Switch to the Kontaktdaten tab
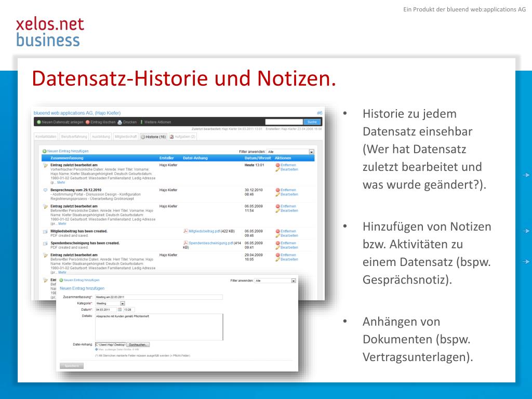 [x=46, y=137]
